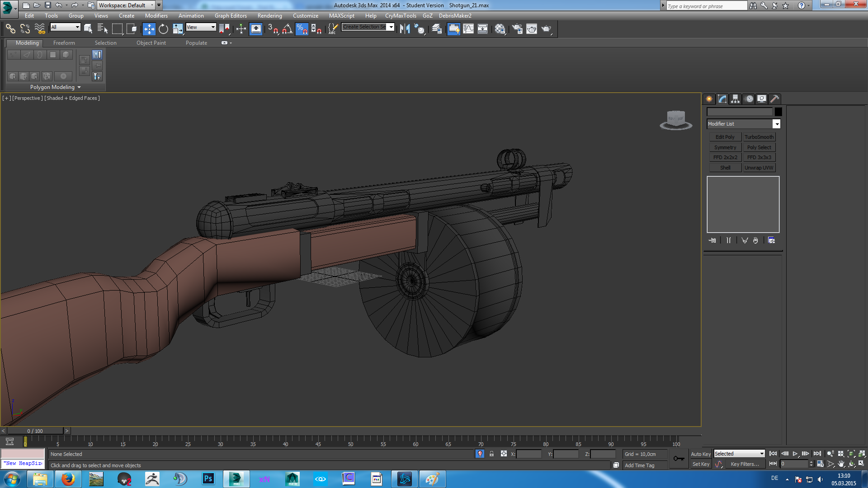Switch to the Create command panel

(x=709, y=99)
